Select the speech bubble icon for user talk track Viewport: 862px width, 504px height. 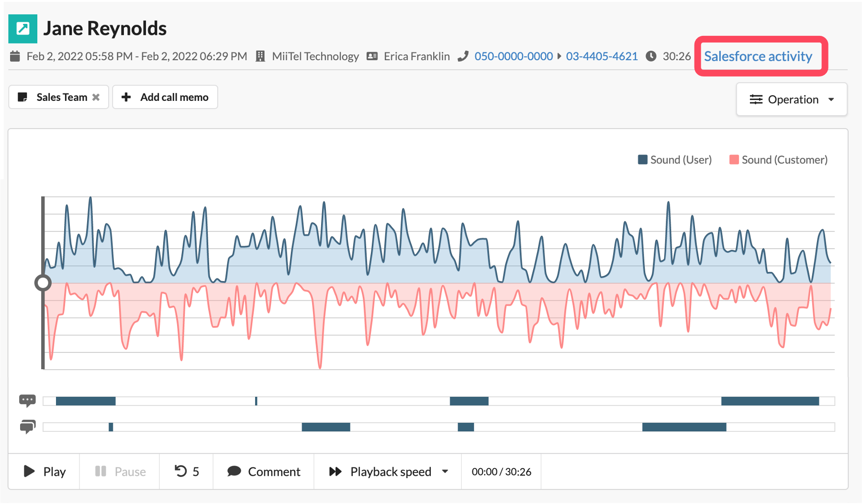pyautogui.click(x=27, y=401)
